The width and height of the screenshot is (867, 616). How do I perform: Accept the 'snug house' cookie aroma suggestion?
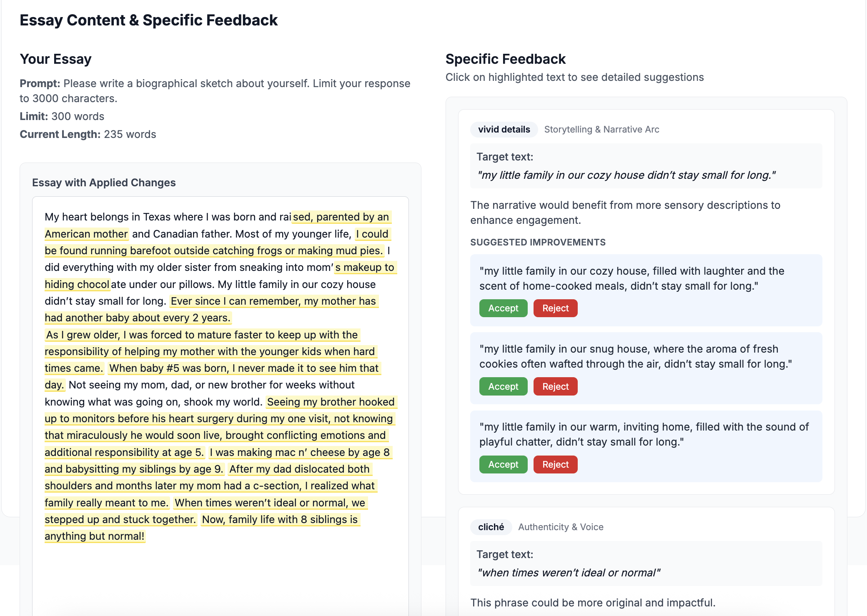(503, 386)
